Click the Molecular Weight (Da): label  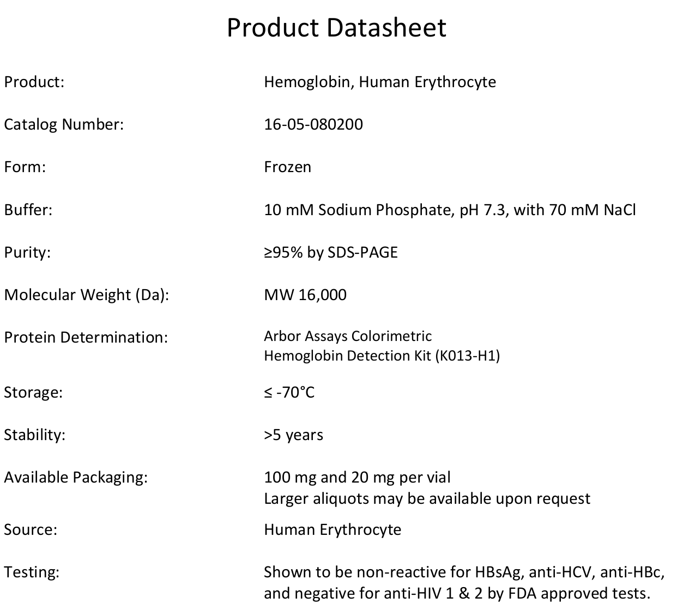coord(87,295)
